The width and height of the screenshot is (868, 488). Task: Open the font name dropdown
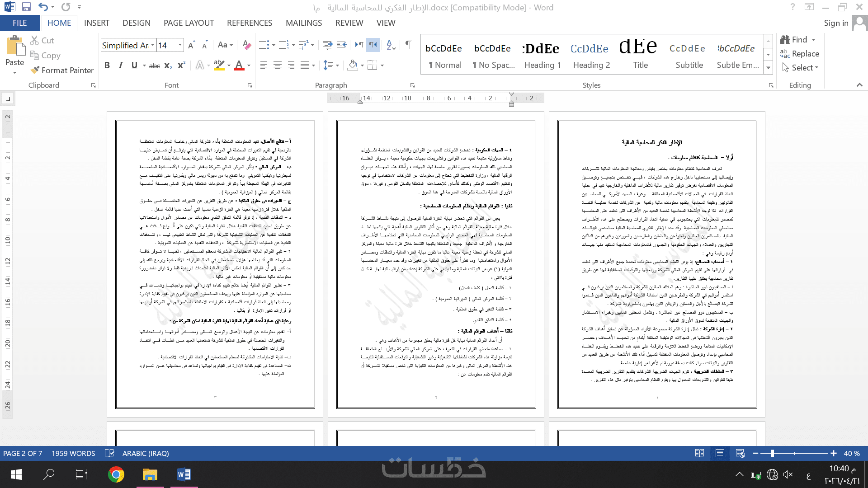pyautogui.click(x=153, y=45)
